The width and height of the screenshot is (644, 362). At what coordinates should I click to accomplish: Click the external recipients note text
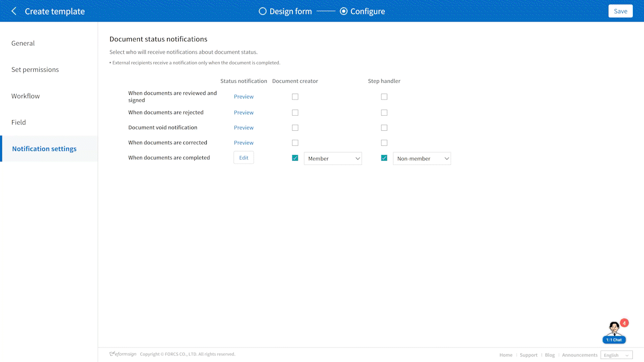coord(195,63)
